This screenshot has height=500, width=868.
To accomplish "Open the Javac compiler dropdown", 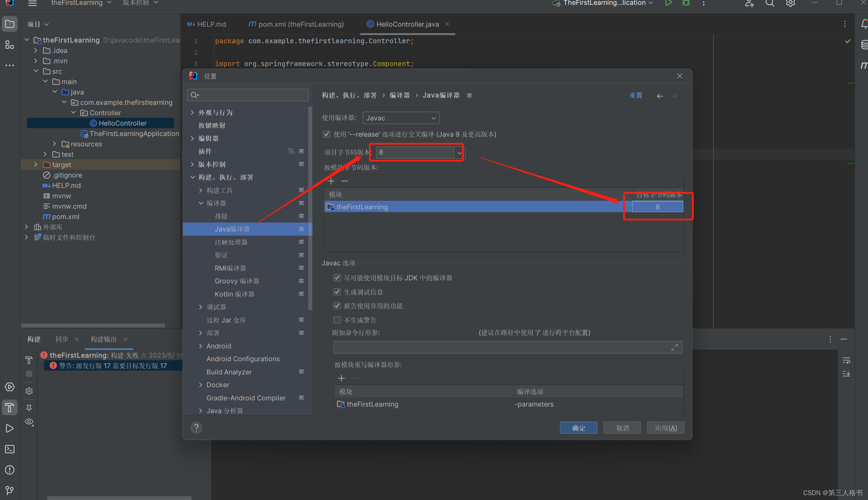I will point(401,118).
